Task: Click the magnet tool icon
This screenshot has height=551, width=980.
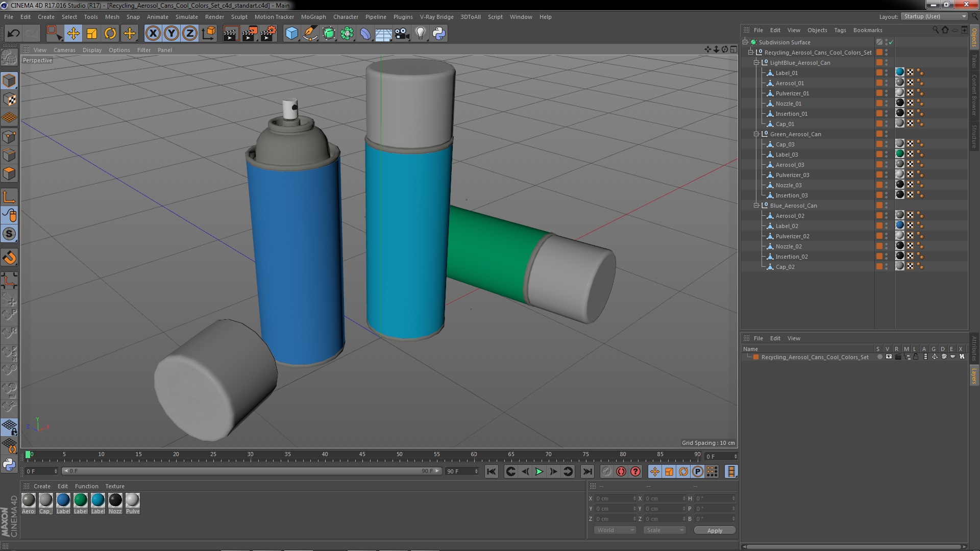Action: click(x=9, y=258)
